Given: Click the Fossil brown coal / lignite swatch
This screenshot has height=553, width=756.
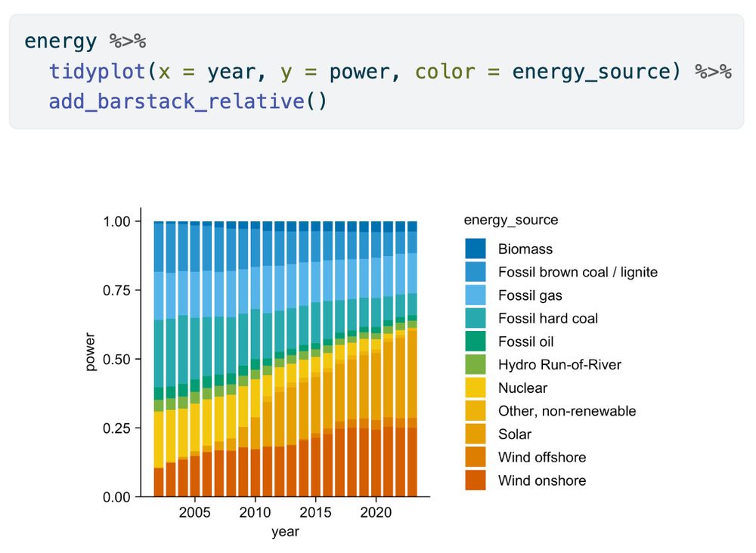Looking at the screenshot, I should (x=476, y=272).
